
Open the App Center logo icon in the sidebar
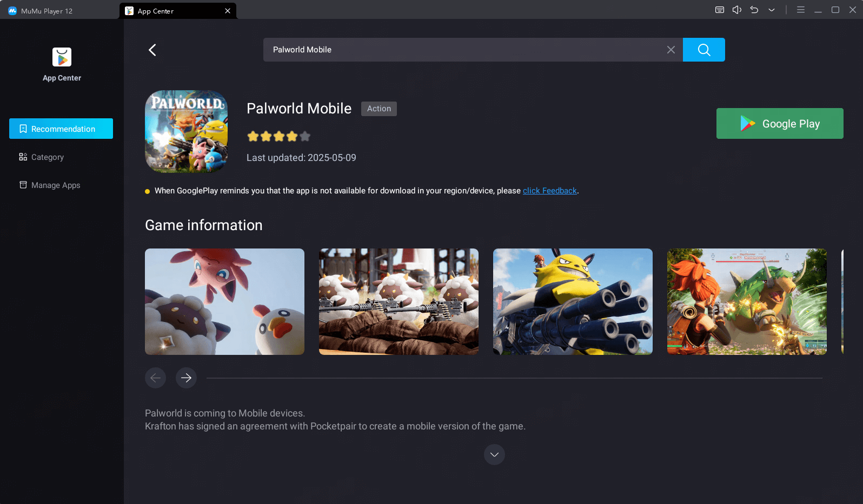(62, 57)
